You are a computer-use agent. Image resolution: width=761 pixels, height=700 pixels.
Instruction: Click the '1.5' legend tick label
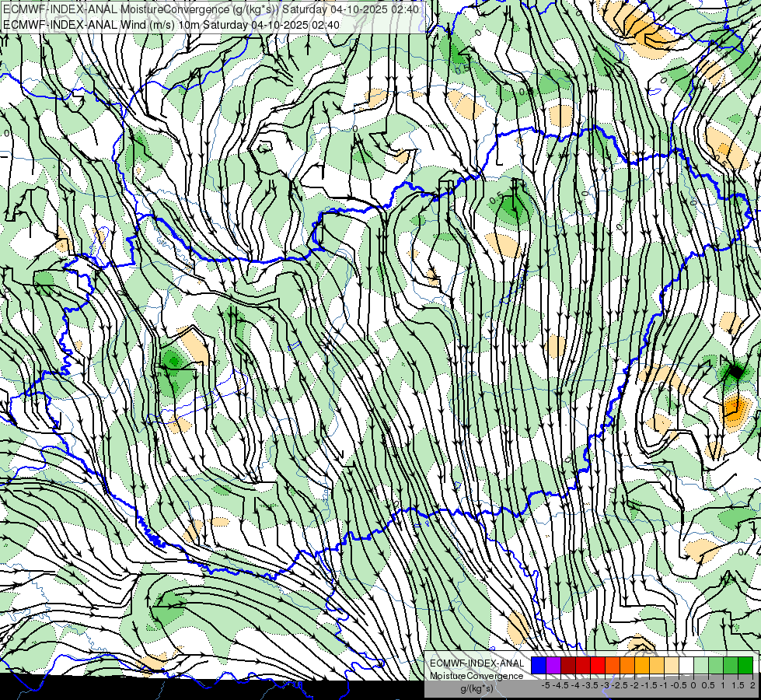(738, 685)
